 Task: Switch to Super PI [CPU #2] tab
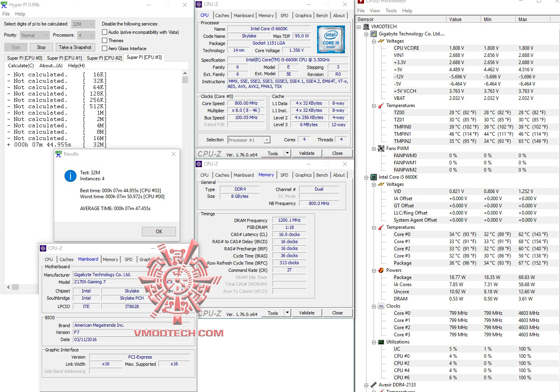coord(104,58)
